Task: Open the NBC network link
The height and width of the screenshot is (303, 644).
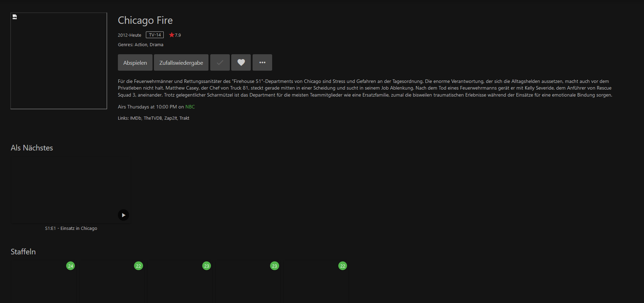Action: pyautogui.click(x=190, y=107)
